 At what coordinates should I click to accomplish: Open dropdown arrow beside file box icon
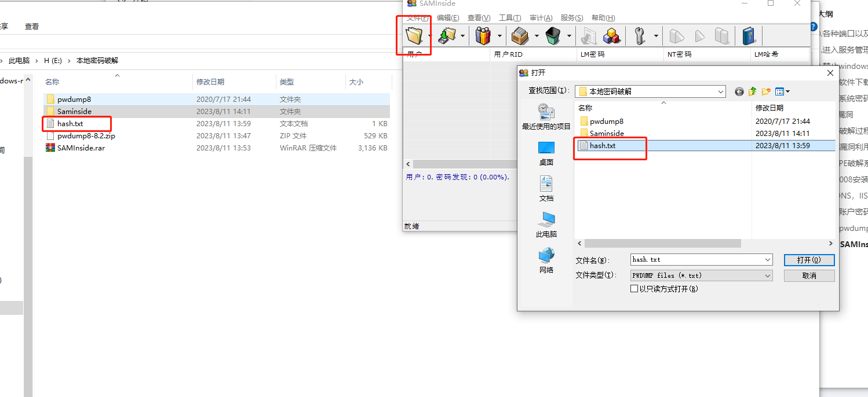tap(537, 36)
